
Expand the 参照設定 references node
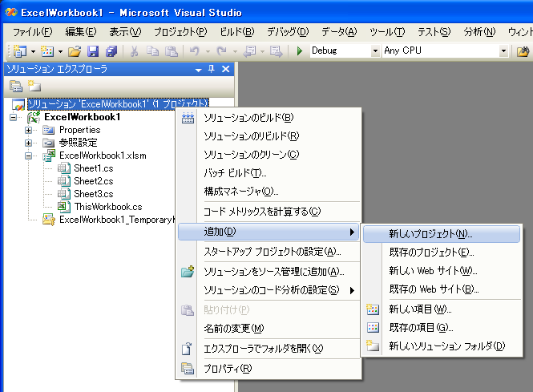point(29,143)
